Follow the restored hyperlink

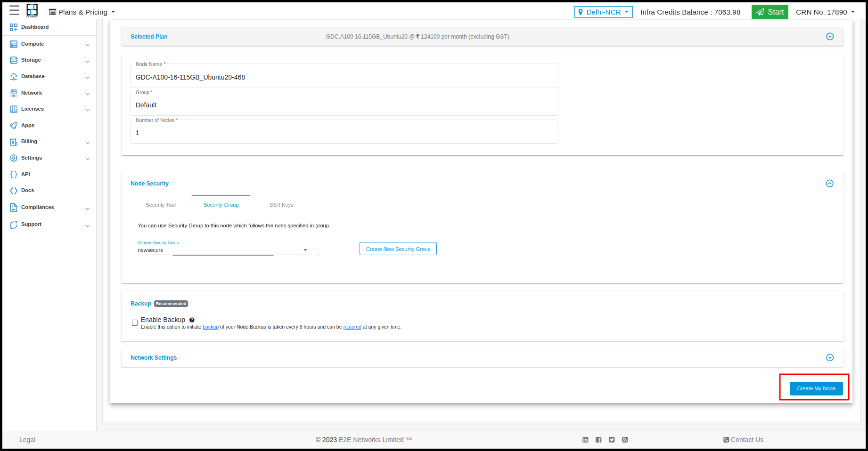(x=352, y=327)
